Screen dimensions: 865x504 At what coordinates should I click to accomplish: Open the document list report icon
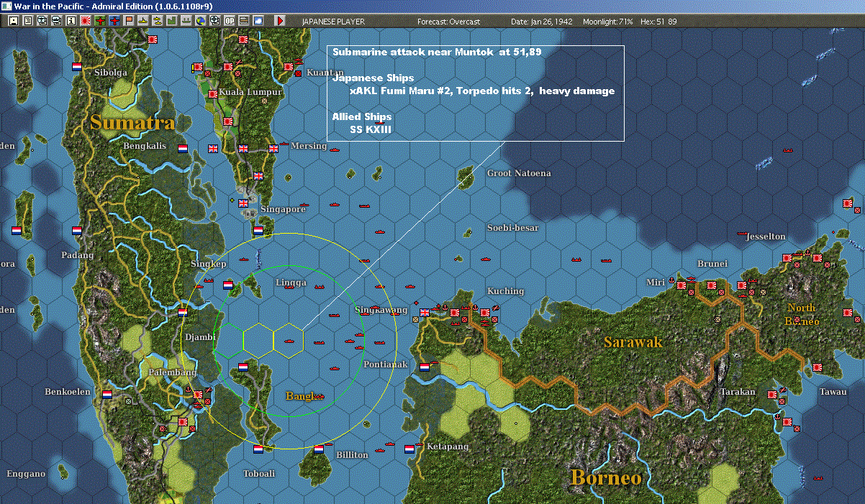pyautogui.click(x=28, y=21)
